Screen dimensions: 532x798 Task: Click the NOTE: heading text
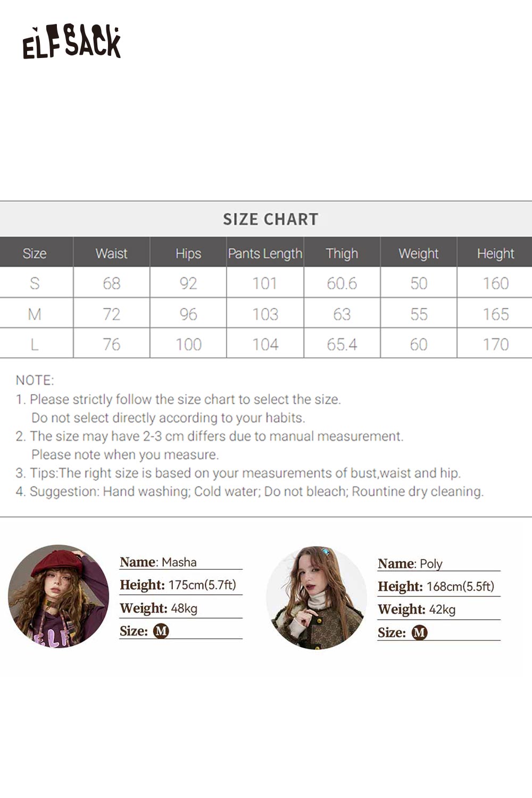[35, 380]
